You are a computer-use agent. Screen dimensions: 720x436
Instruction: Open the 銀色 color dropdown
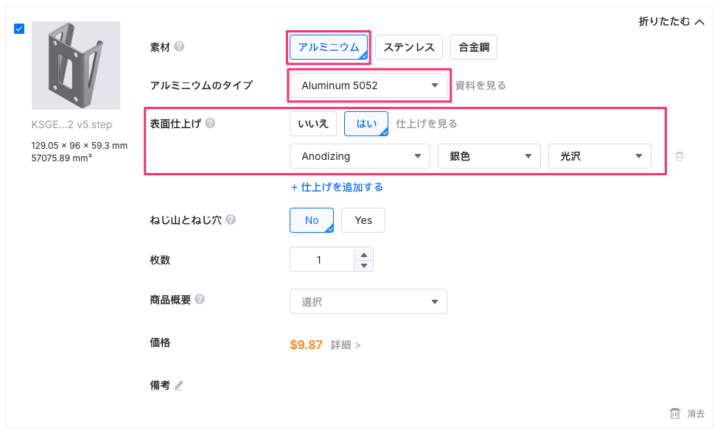(488, 157)
